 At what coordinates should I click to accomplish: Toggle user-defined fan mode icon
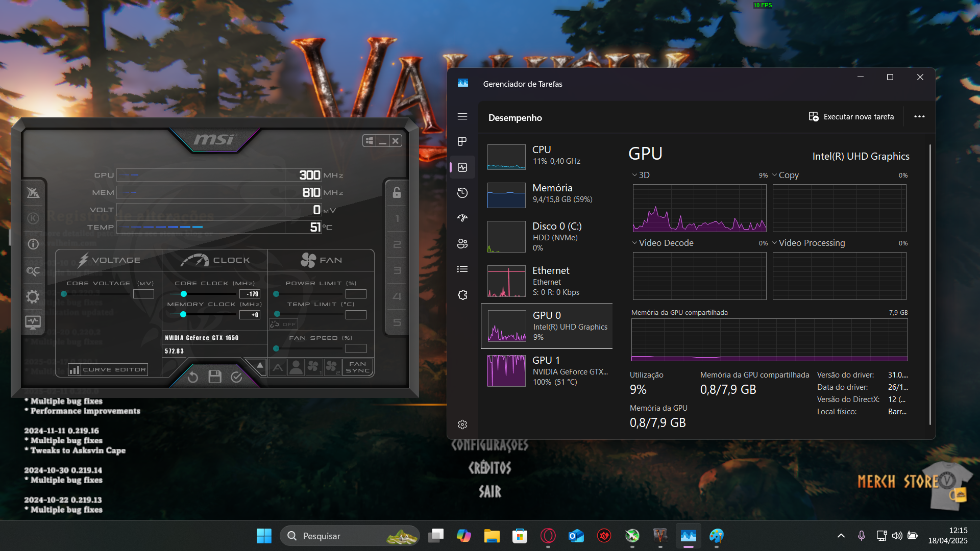click(x=296, y=367)
